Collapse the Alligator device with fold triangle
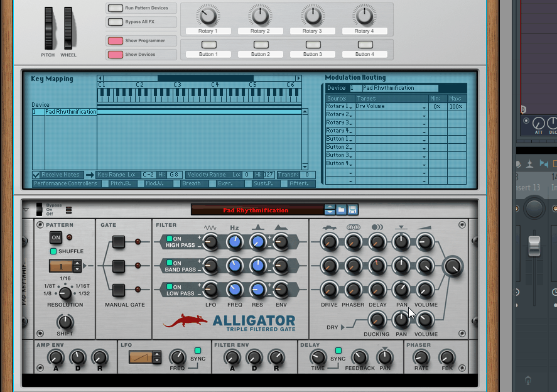Image resolution: width=557 pixels, height=392 pixels. (26, 210)
